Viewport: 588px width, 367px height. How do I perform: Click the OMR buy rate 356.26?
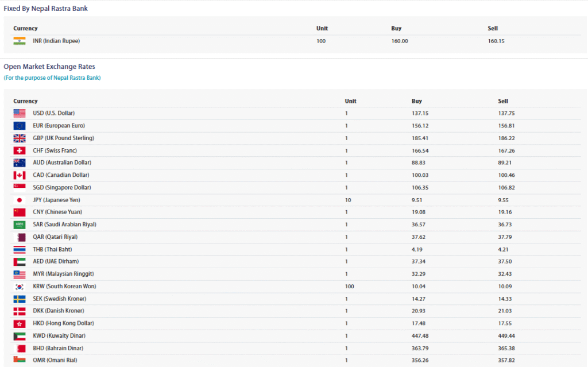click(x=420, y=360)
